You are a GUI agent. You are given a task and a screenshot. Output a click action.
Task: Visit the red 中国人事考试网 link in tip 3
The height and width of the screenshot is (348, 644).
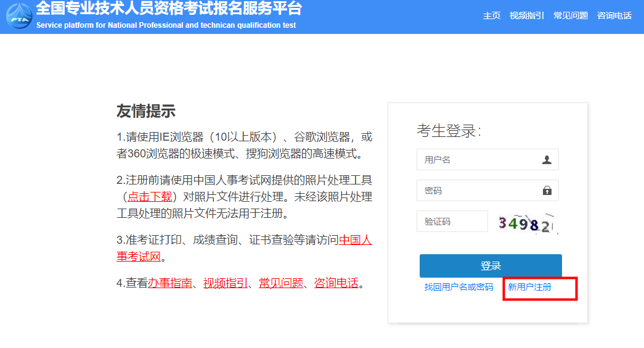pos(355,240)
